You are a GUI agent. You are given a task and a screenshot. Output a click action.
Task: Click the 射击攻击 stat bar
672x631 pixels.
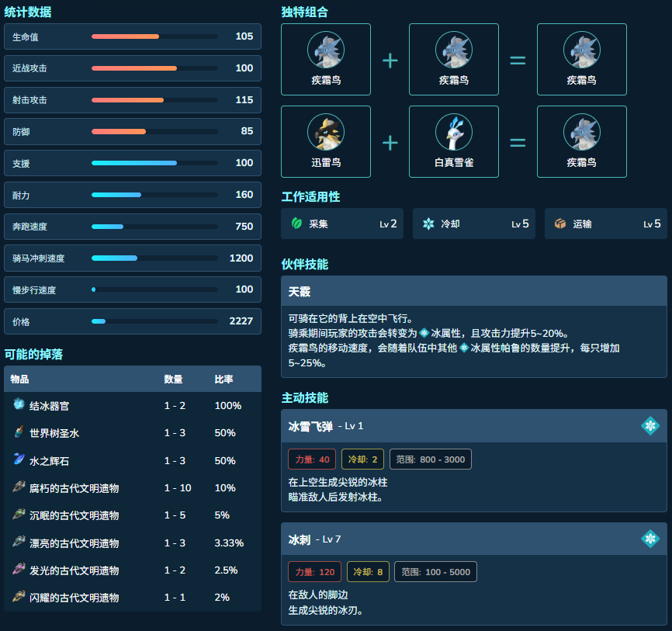[154, 100]
